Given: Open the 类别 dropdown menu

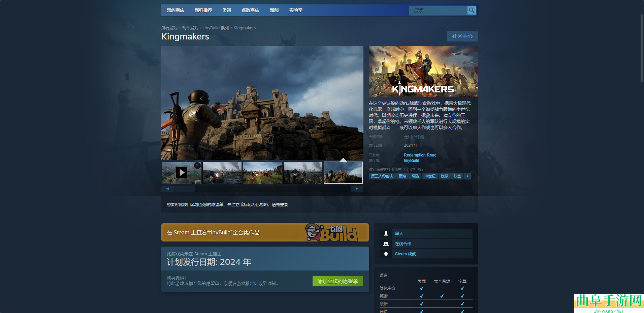Looking at the screenshot, I should click(x=227, y=10).
